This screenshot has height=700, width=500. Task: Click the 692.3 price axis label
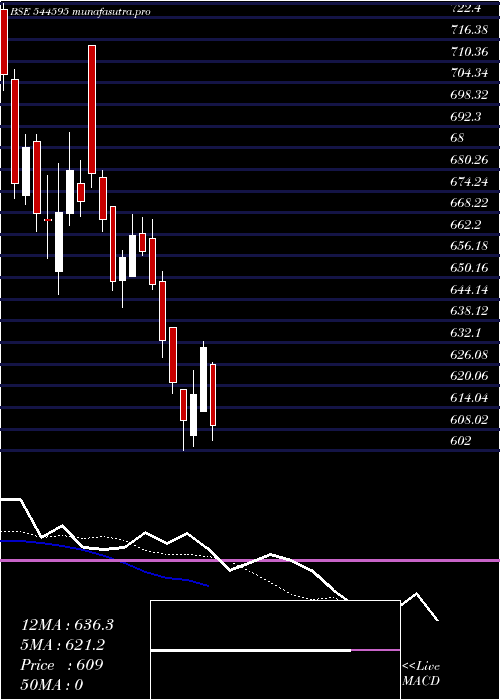point(466,117)
